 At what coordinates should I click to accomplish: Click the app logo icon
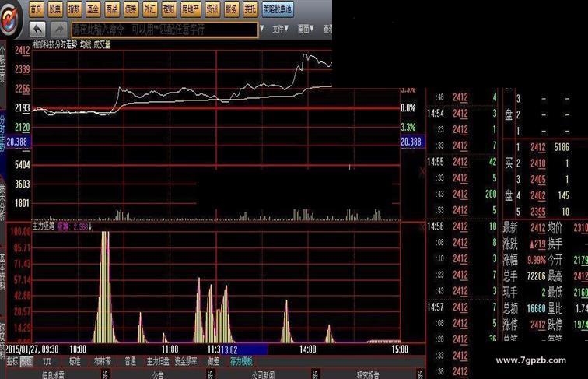9,19
